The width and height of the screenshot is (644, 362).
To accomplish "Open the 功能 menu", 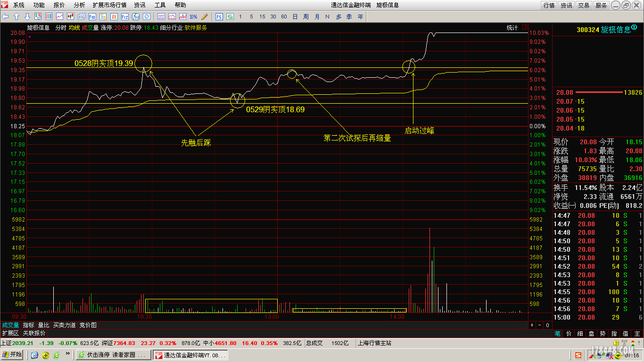I will (x=39, y=5).
